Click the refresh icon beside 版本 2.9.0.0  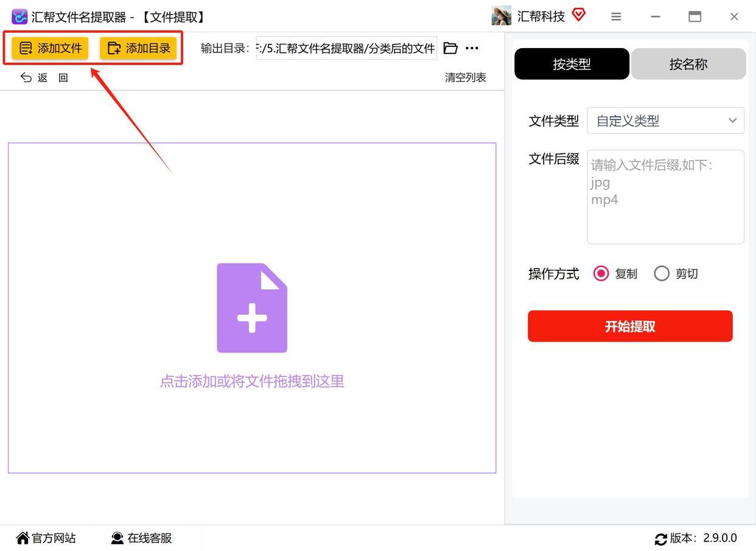pos(661,538)
